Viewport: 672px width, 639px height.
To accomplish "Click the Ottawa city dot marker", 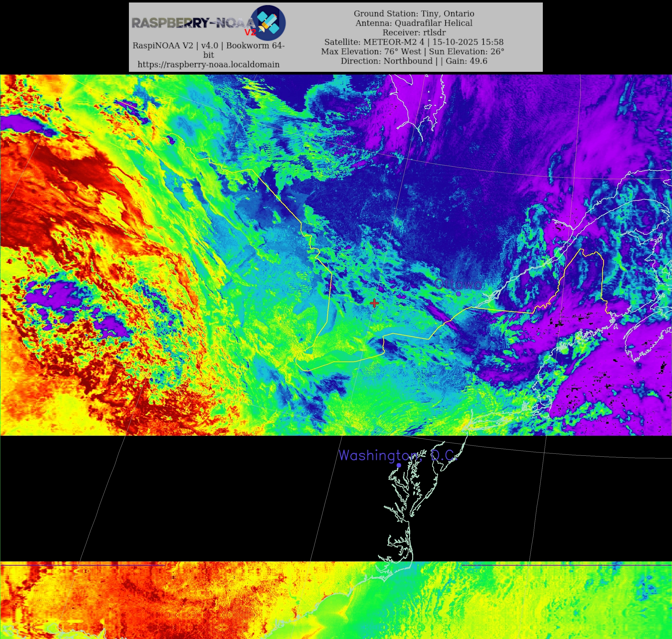I will click(x=459, y=294).
